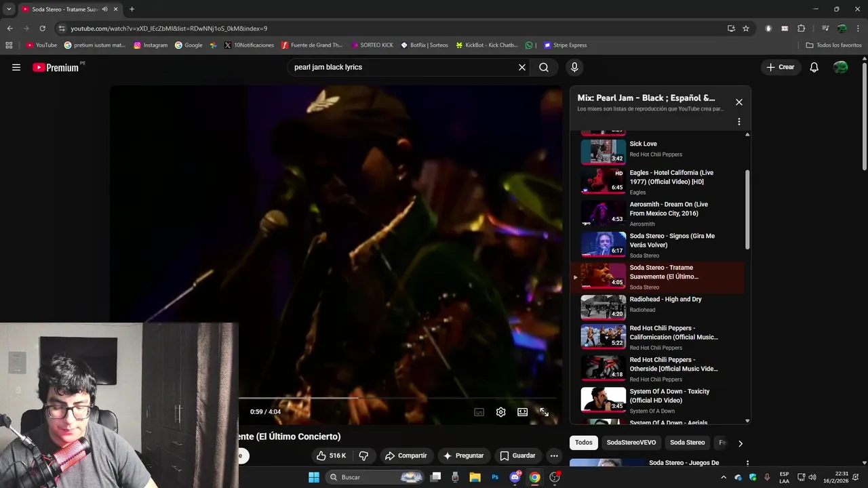The image size is (868, 488).
Task: Go back in Chrome
Action: tap(9, 28)
